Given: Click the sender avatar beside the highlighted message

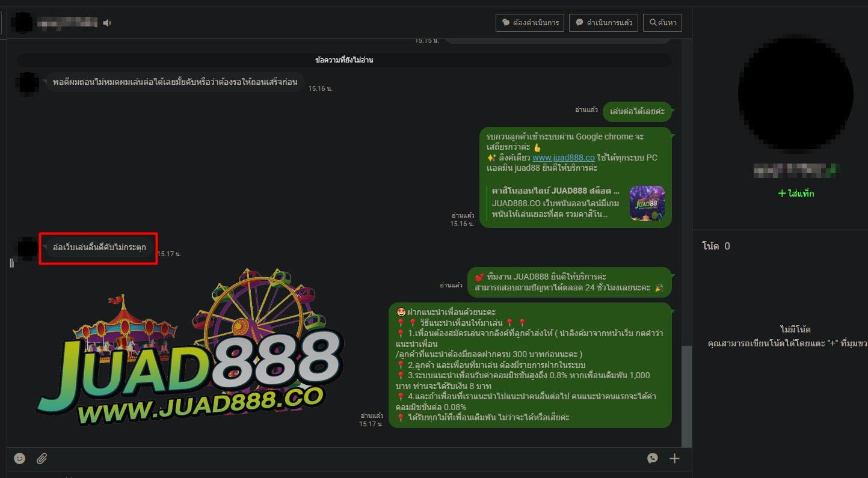Looking at the screenshot, I should click(x=28, y=248).
